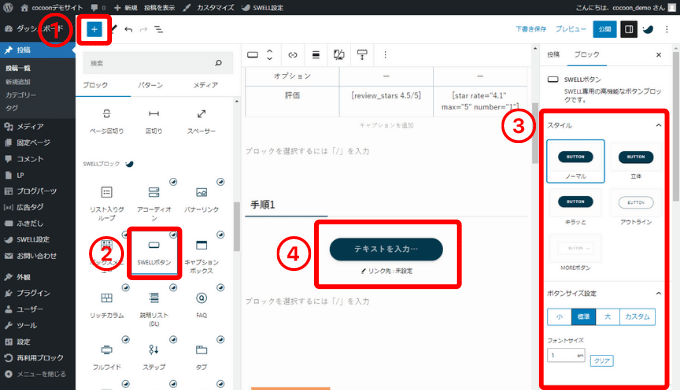
Task: Switch to the パターン tab
Action: point(150,85)
